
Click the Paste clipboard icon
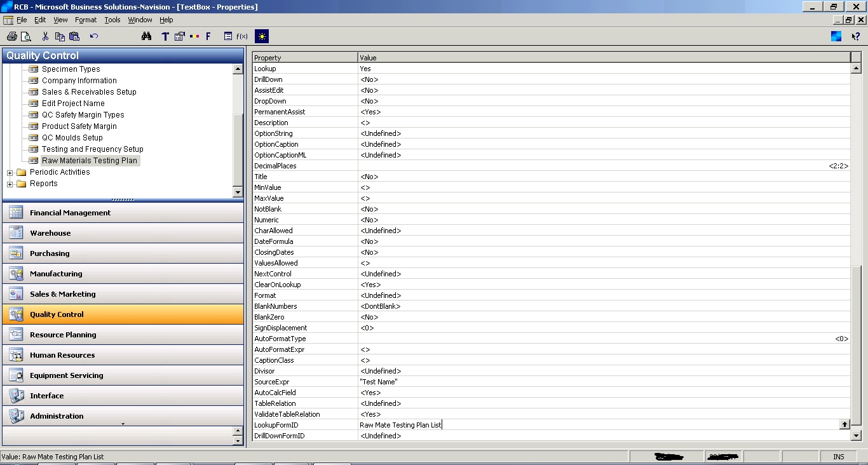74,36
